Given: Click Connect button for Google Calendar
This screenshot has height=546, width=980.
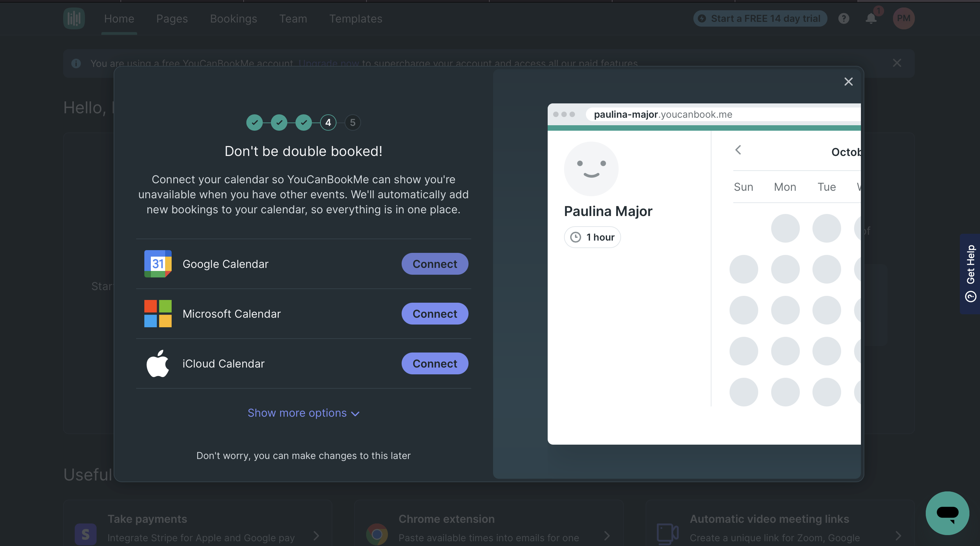Looking at the screenshot, I should [x=435, y=263].
